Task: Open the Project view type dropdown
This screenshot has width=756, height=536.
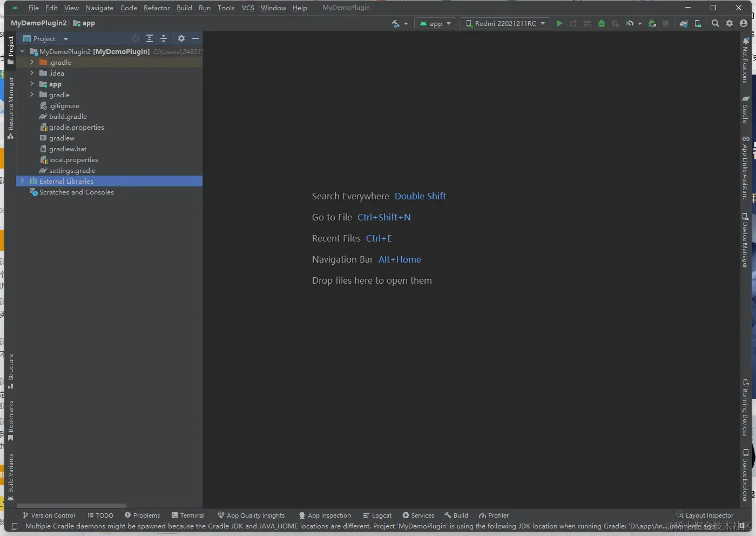Action: coord(46,38)
